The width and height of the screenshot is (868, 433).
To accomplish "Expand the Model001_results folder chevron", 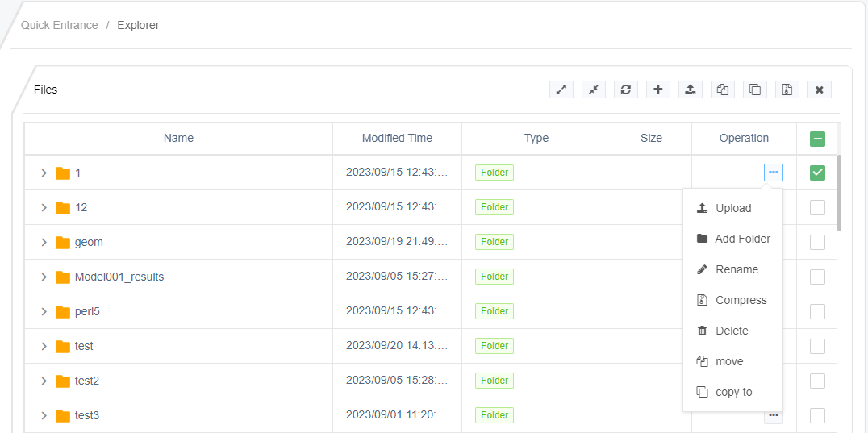I will (x=44, y=277).
